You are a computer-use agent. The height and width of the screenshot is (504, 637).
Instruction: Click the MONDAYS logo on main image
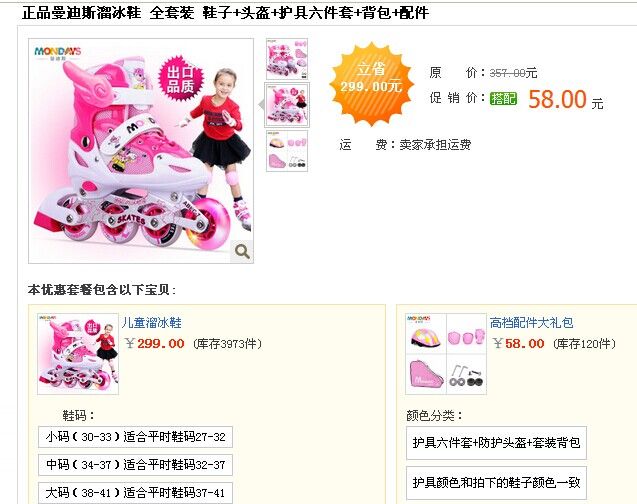click(x=58, y=52)
